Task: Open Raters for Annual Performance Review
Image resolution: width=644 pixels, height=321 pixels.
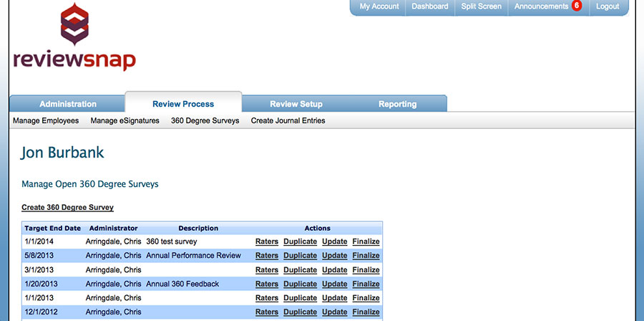Action: [x=267, y=256]
